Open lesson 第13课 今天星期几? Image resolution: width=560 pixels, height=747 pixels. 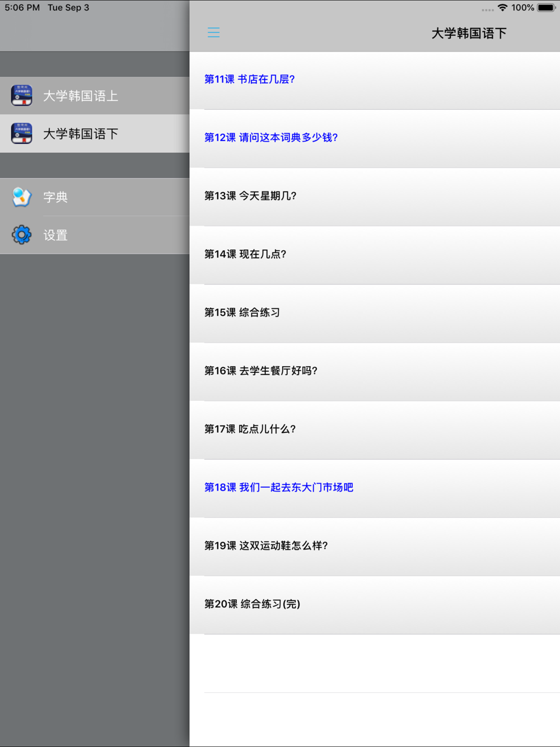pos(375,197)
